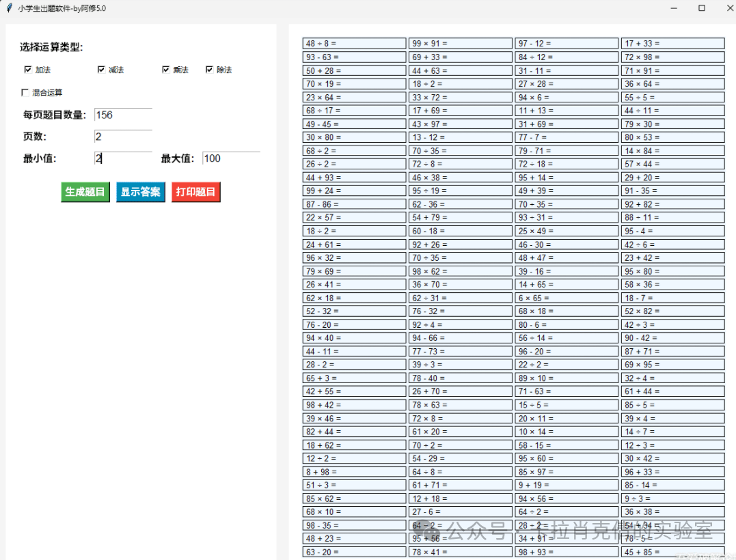The image size is (736, 560).
Task: Click the app logo icon in the title bar
Action: 8,8
